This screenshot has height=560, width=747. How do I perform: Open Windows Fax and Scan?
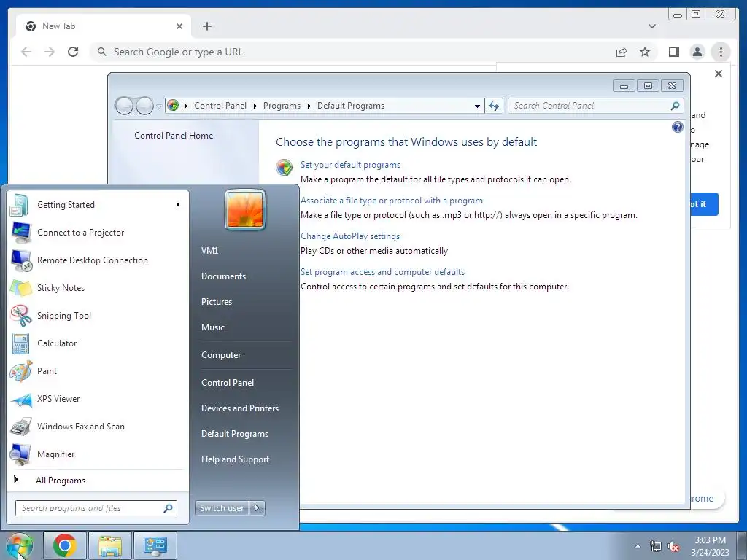click(97, 426)
